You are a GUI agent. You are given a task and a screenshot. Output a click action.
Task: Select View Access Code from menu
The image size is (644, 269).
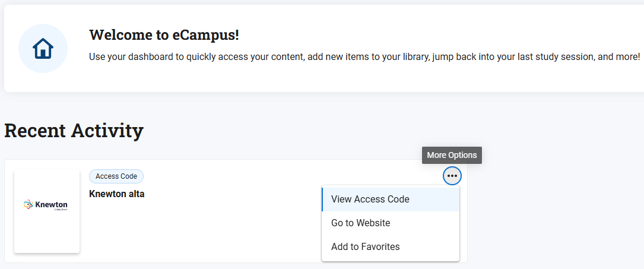pos(370,200)
